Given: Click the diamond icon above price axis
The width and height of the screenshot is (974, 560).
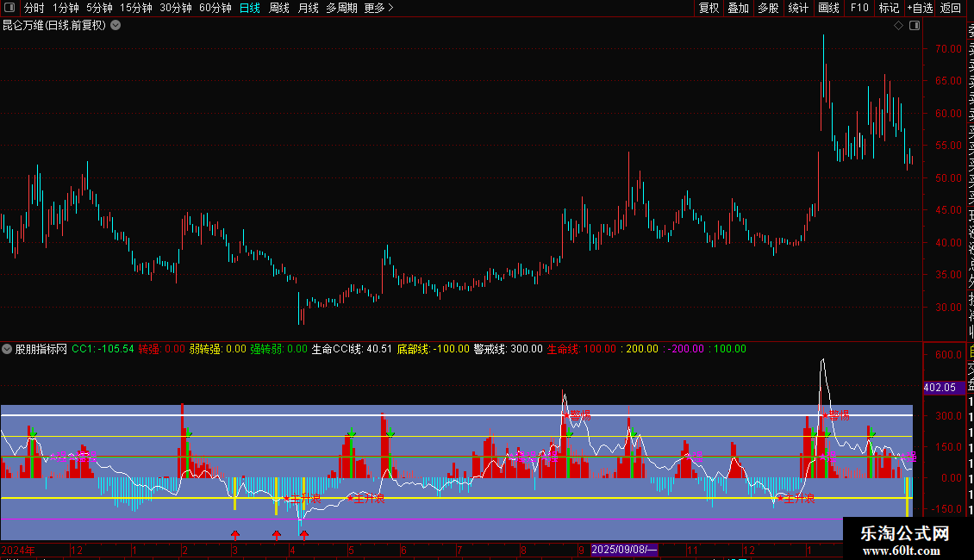Looking at the screenshot, I should 898,26.
